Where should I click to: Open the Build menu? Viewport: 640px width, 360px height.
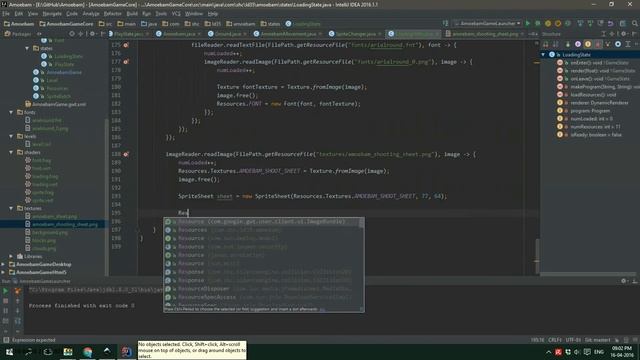[132, 14]
